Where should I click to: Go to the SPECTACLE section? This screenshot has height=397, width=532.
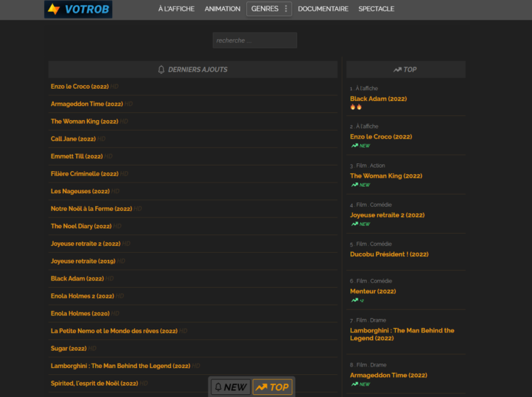click(x=376, y=9)
